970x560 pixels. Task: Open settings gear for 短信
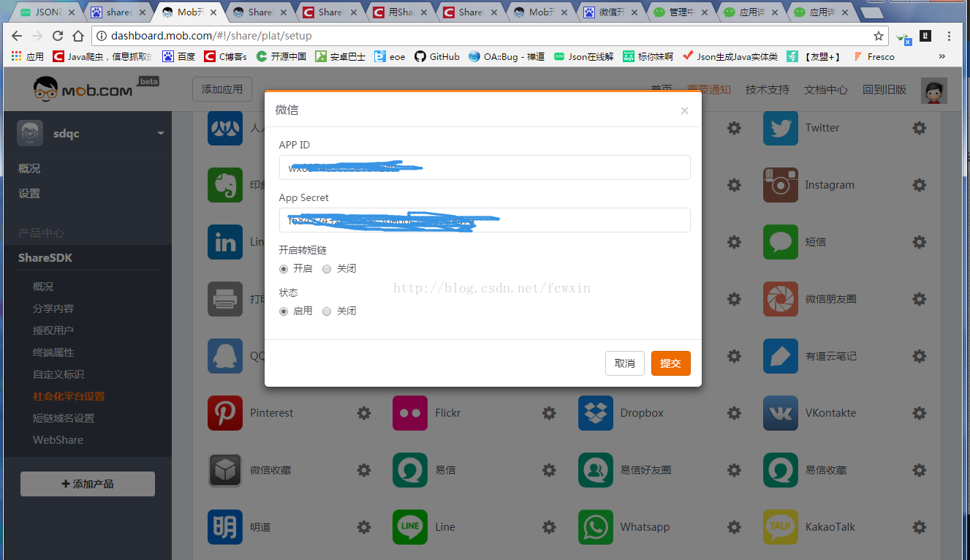(919, 242)
